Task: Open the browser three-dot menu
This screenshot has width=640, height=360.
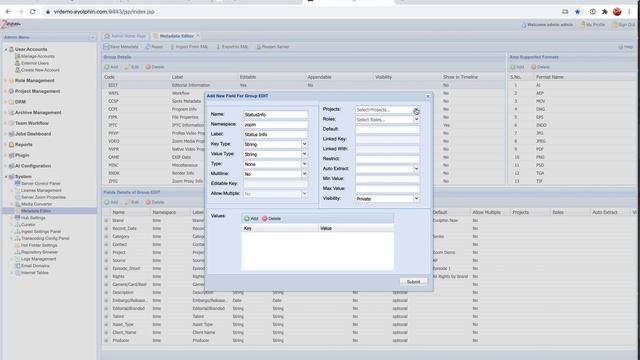Action: click(x=629, y=12)
